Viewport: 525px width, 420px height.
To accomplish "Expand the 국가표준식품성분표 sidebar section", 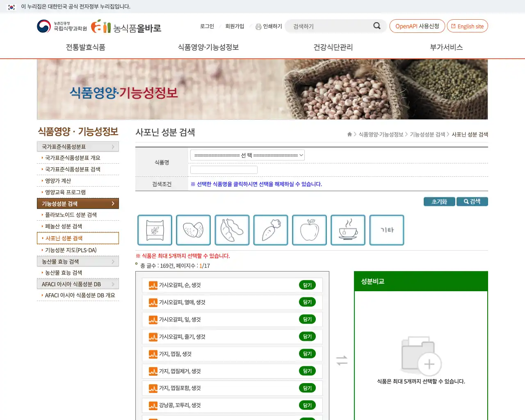I will [78, 146].
